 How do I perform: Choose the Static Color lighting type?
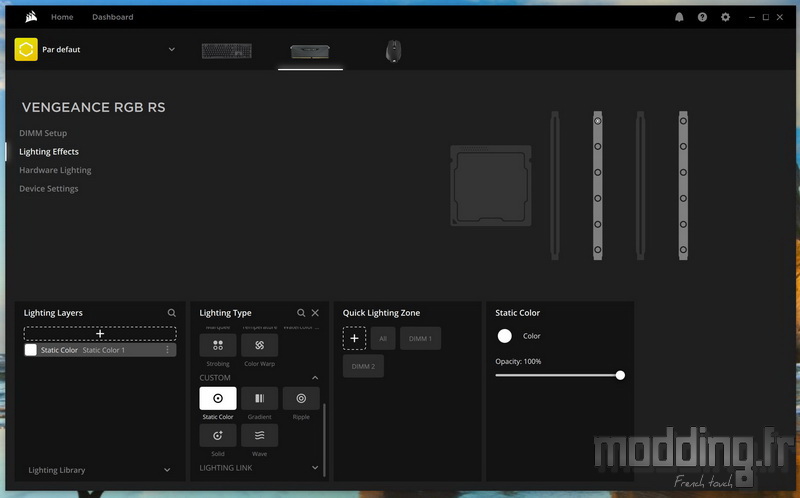point(218,399)
